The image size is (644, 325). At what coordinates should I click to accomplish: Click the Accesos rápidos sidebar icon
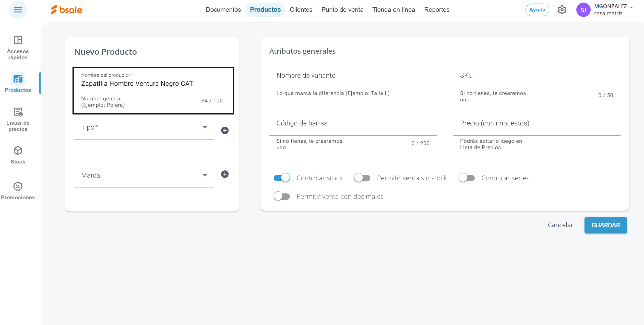click(x=18, y=40)
